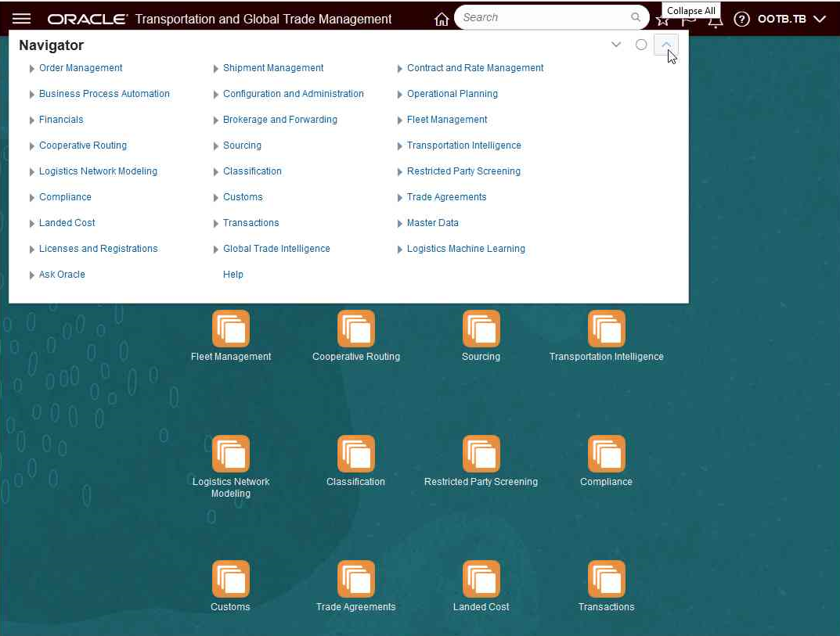840x636 pixels.
Task: Open the Trade Agreements springboard icon
Action: click(356, 579)
